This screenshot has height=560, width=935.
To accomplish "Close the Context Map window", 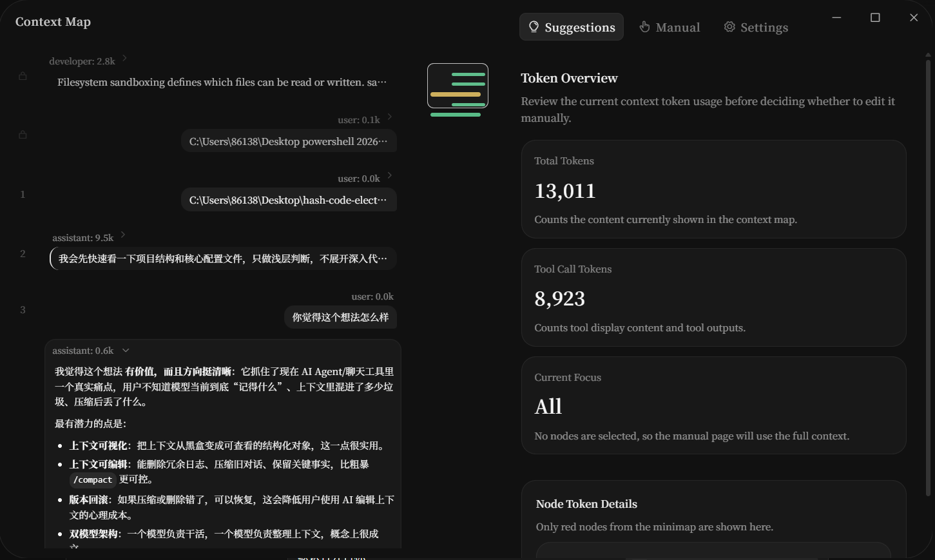I will pyautogui.click(x=914, y=17).
